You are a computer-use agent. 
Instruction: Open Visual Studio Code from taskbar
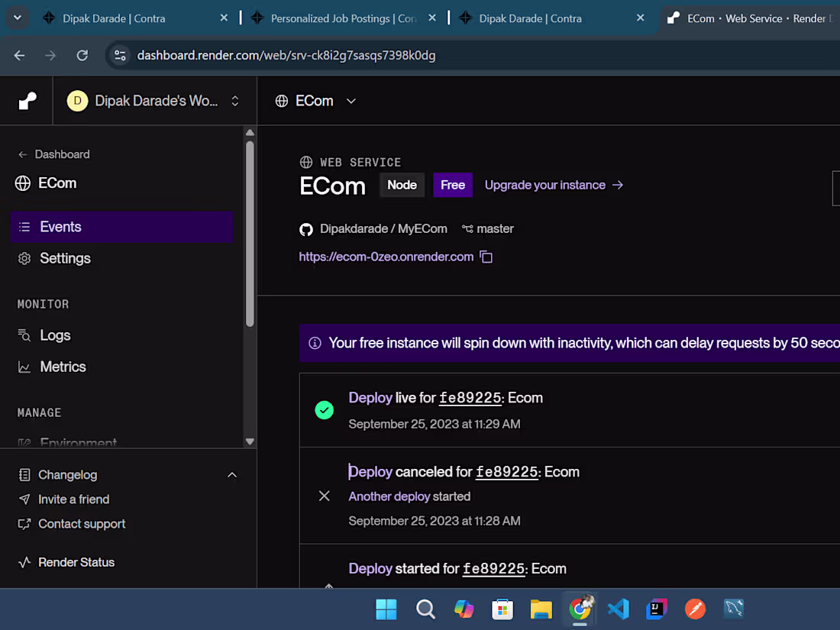619,609
